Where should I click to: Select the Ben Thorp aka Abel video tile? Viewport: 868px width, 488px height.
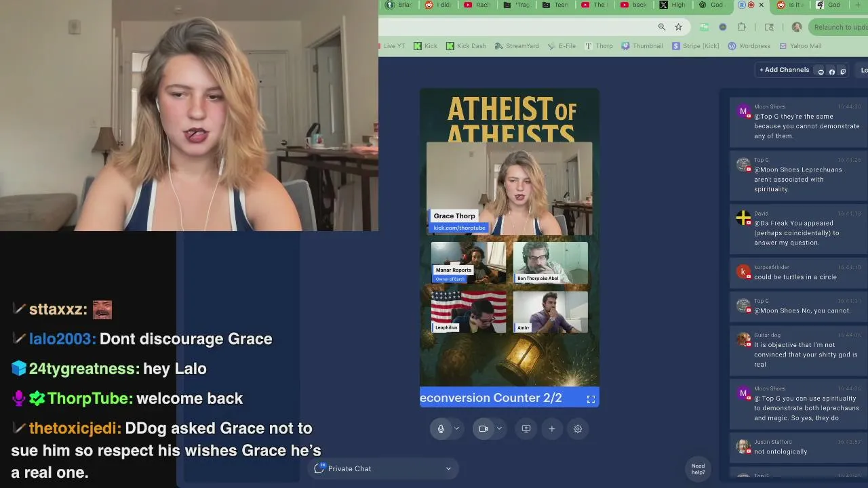tap(551, 262)
